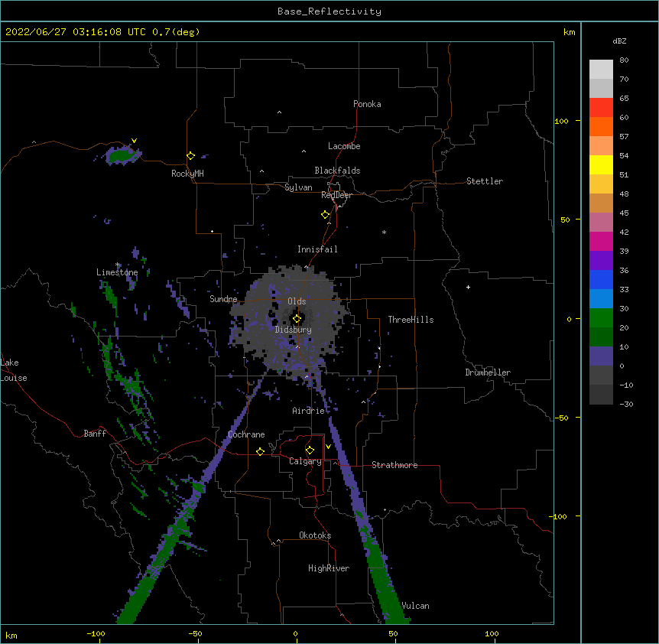Pick the dark green 20-10 dBZ swatch

[x=601, y=337]
